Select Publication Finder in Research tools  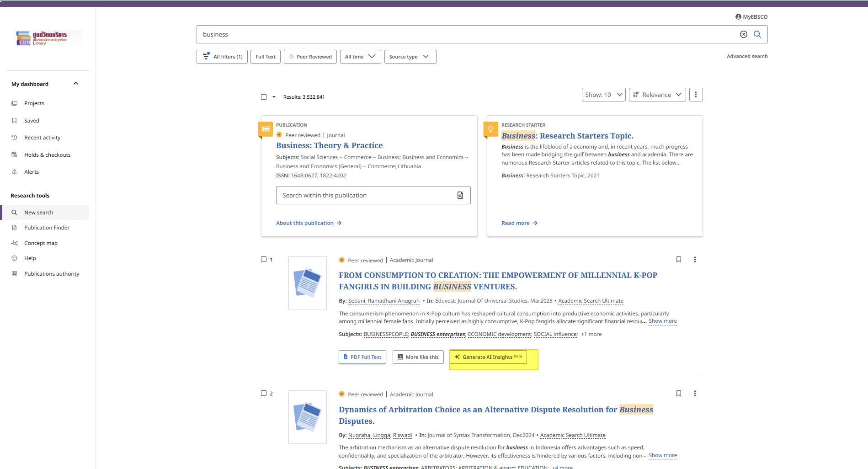click(x=47, y=228)
